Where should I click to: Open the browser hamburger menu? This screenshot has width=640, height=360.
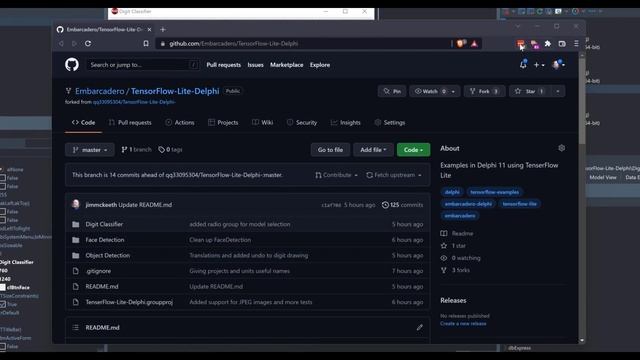[x=576, y=43]
